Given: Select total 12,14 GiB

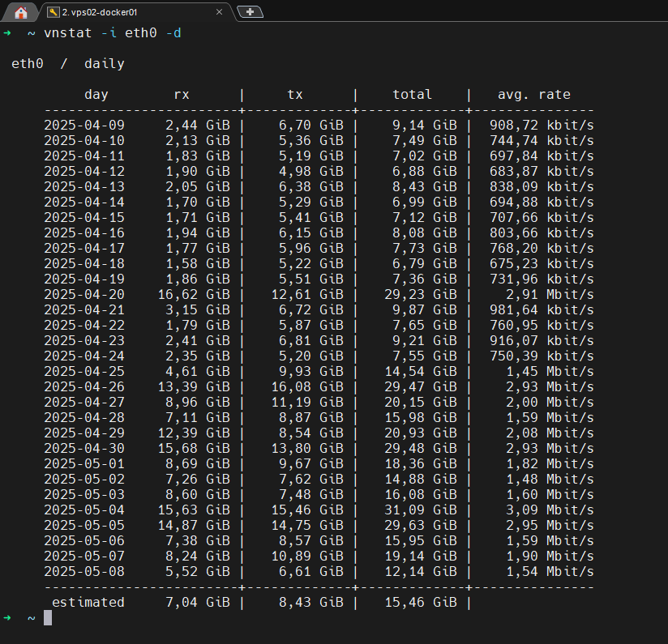Looking at the screenshot, I should tap(421, 571).
